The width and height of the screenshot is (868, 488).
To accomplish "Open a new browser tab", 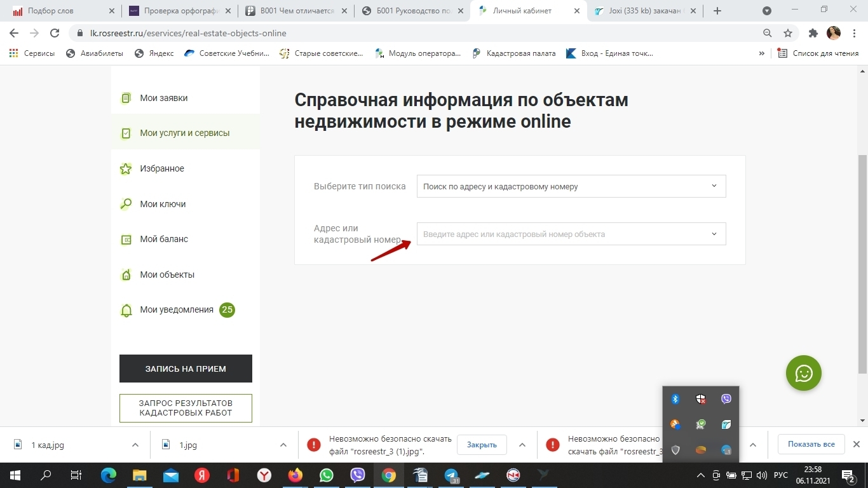I will point(717,11).
